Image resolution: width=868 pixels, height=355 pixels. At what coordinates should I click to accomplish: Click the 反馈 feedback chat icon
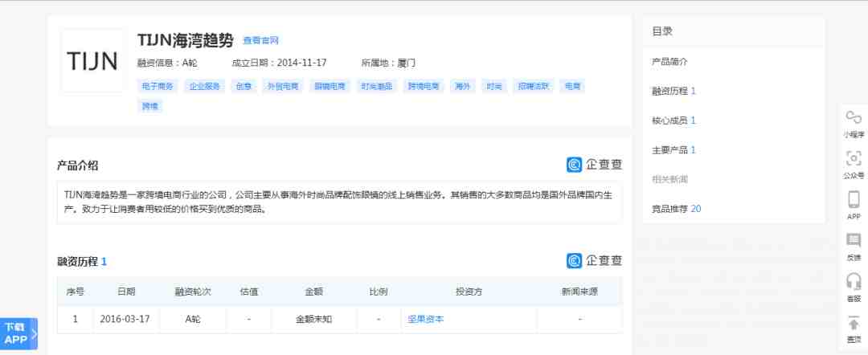click(x=853, y=241)
